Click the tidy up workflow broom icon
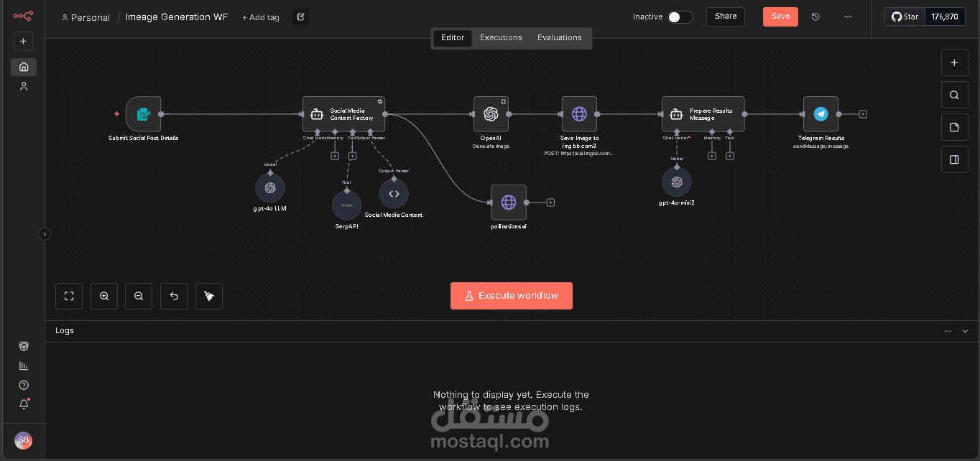This screenshot has width=980, height=461. (x=209, y=296)
